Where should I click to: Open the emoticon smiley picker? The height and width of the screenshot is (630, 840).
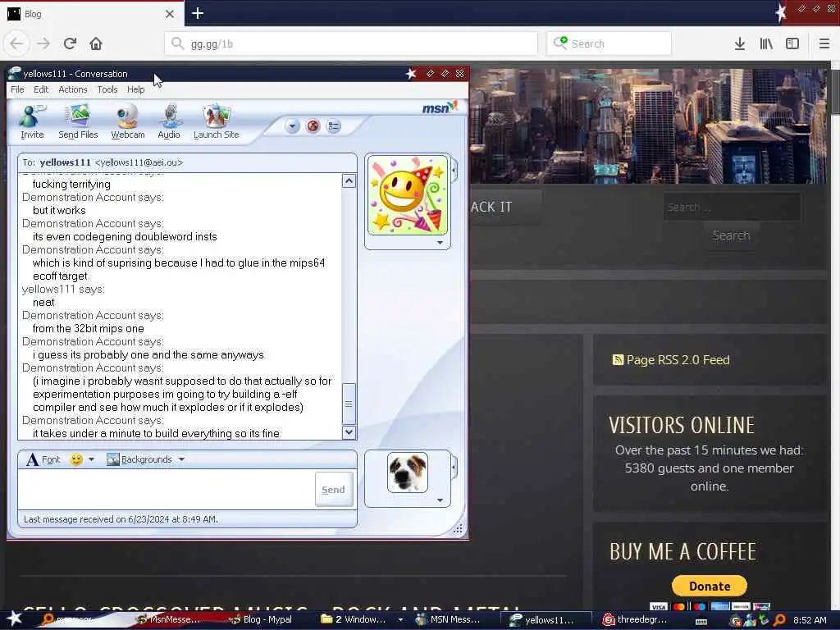[76, 459]
